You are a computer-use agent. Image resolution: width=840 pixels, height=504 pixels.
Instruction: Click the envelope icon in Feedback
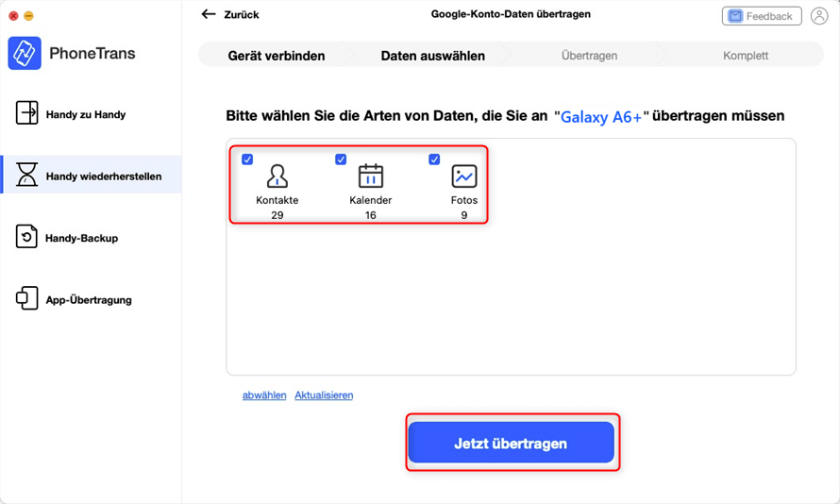pyautogui.click(x=735, y=16)
